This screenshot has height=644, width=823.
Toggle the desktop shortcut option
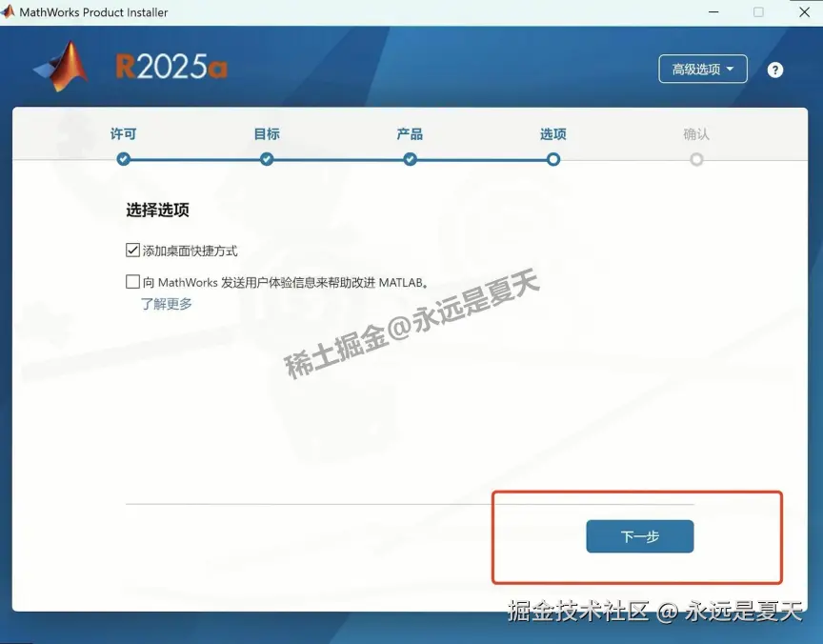[x=131, y=250]
